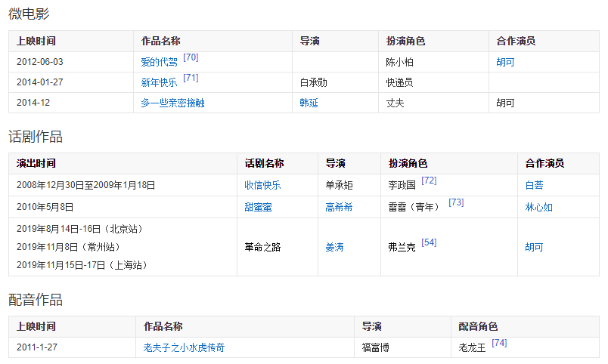Click footnote [72] after 李政国
Viewport: 608px width, 364px height.
(x=429, y=180)
